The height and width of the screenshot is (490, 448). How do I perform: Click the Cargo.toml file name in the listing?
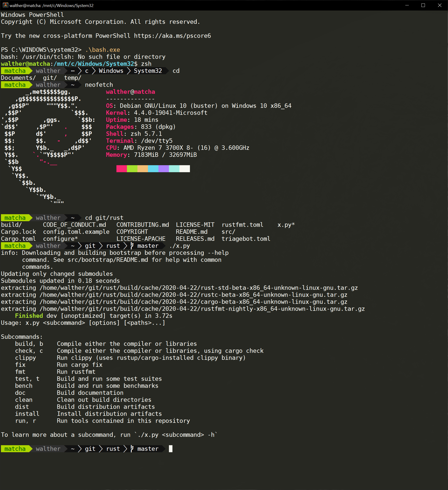tap(18, 238)
